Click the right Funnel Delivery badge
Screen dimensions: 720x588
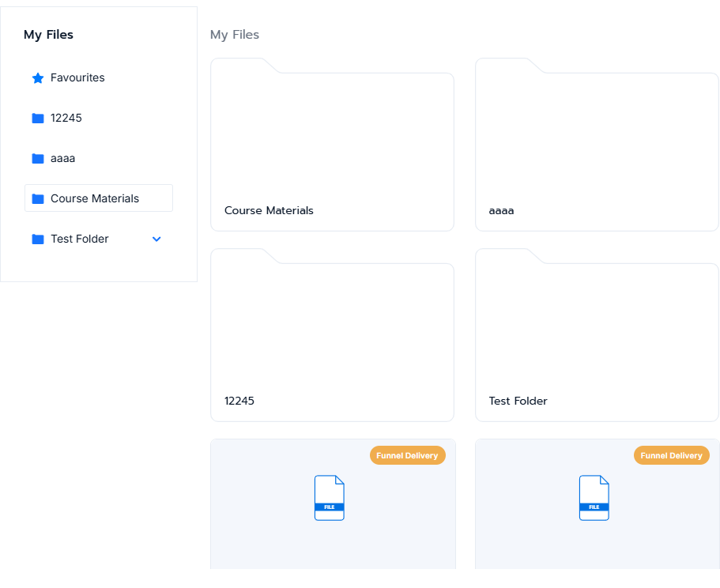pos(671,455)
